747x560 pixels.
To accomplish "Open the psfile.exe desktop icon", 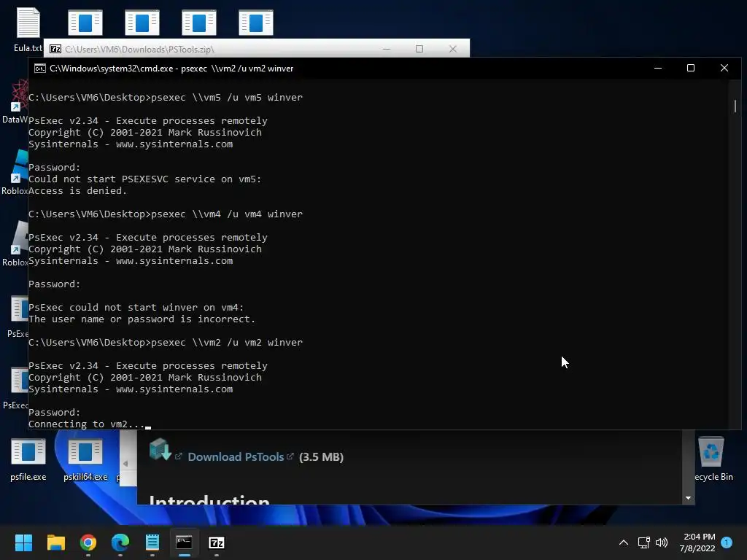I will [x=28, y=459].
